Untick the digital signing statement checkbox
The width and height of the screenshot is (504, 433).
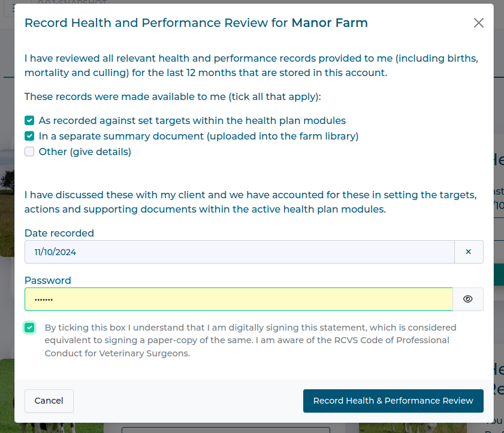(x=29, y=328)
